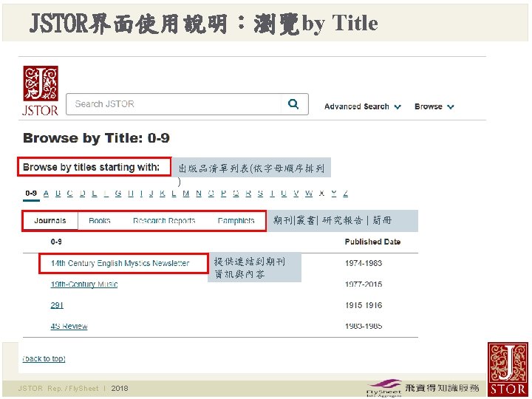532x399 pixels.
Task: Browse titles starting with M
Action: coord(186,194)
